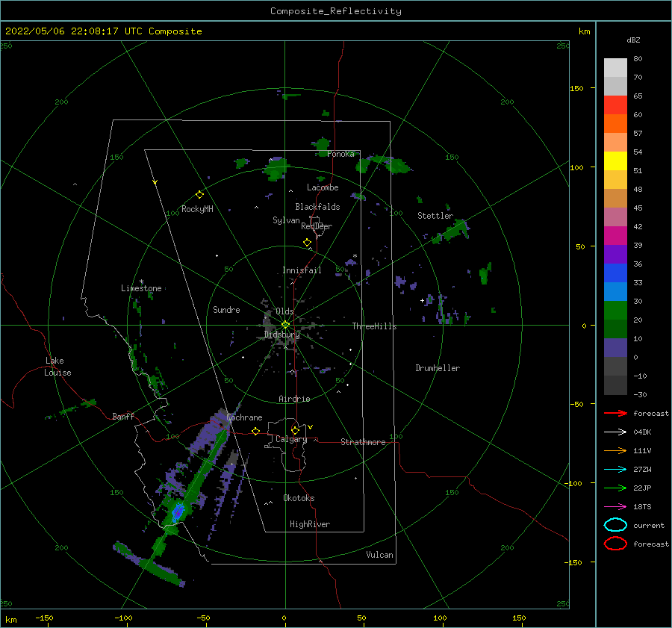
Task: Pick the dark gray -10 to -30 swatch
Action: point(615,385)
